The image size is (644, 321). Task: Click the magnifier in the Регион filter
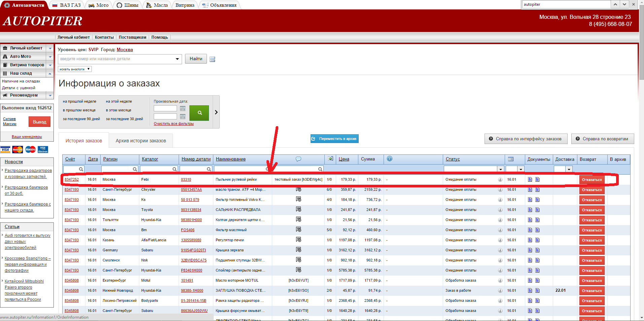tap(135, 169)
